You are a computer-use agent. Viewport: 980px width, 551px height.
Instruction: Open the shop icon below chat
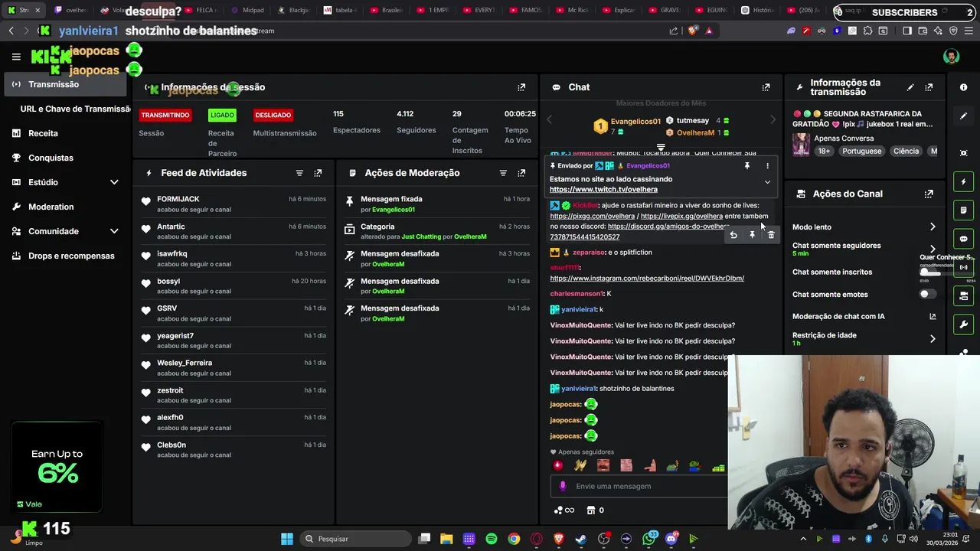[595, 510]
